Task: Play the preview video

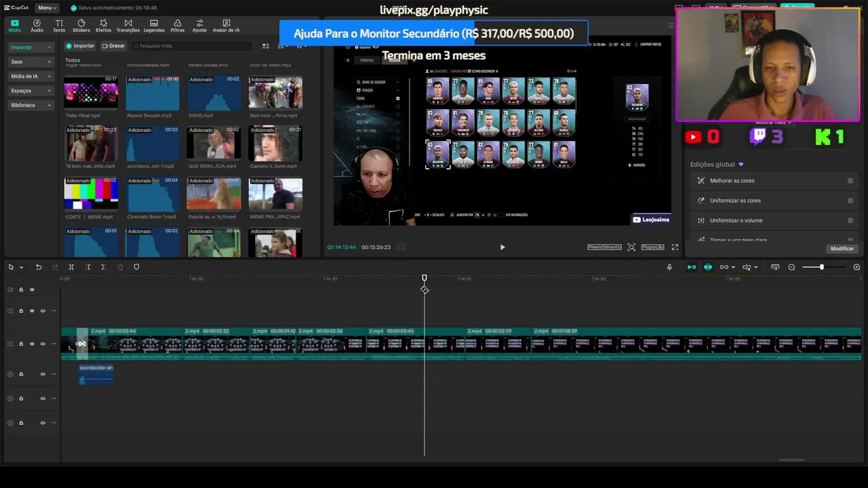Action: (502, 247)
